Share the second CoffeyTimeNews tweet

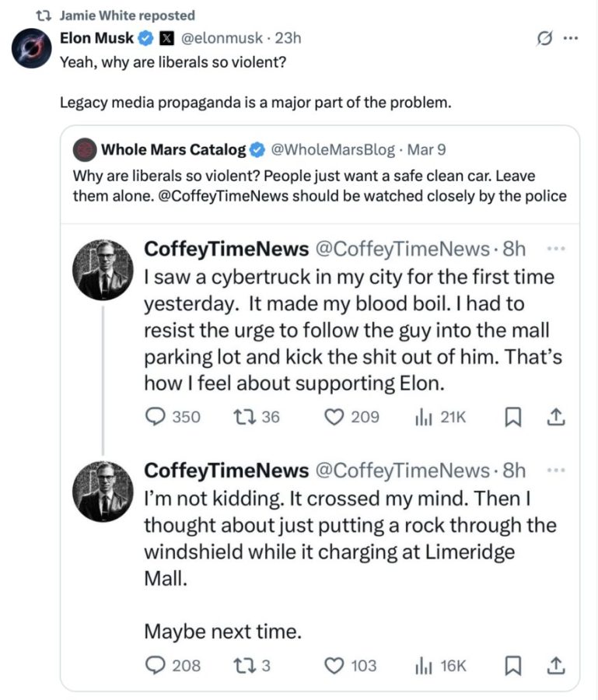(555, 665)
